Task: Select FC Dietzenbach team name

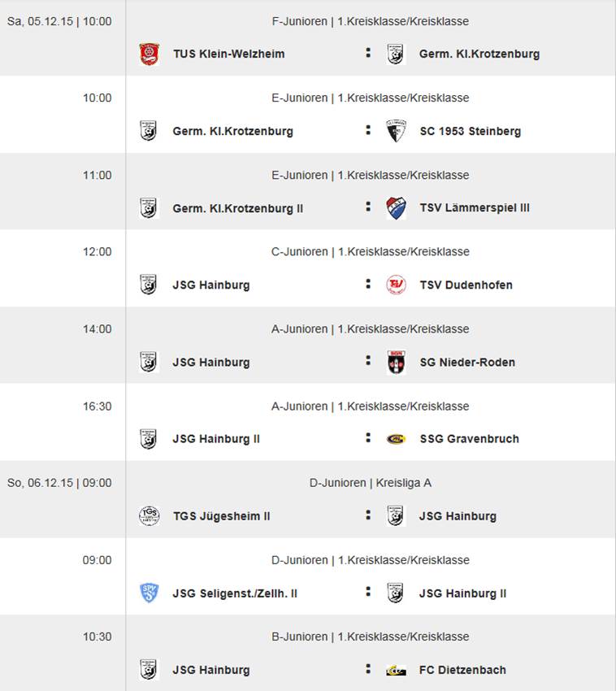Action: [x=462, y=671]
